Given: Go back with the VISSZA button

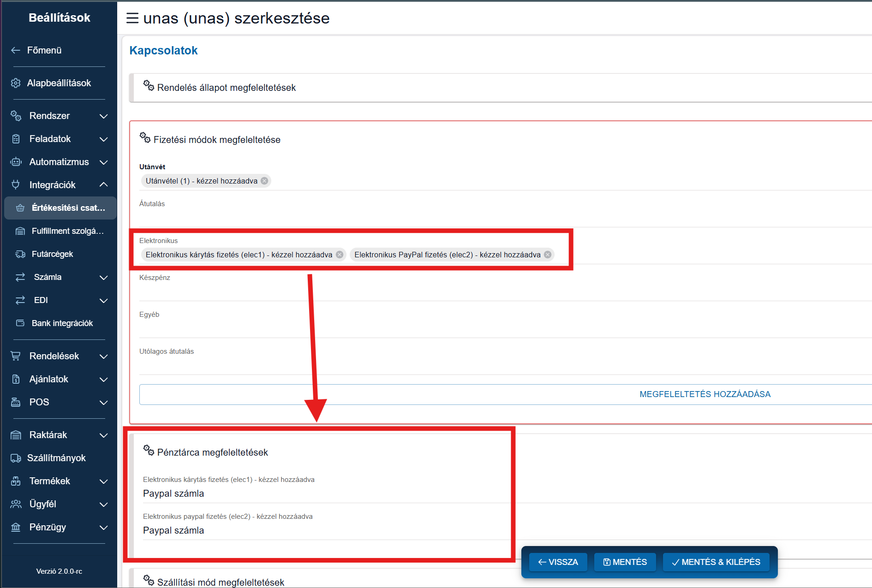Looking at the screenshot, I should pos(558,562).
